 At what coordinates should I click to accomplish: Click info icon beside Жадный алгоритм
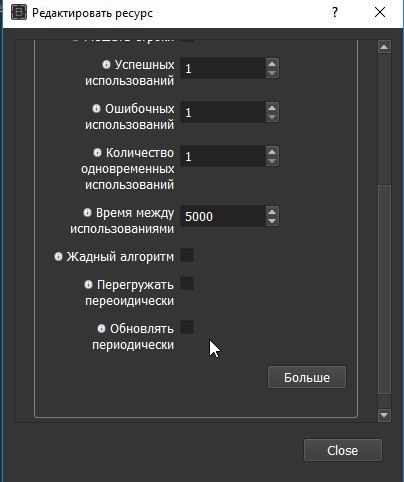tap(58, 256)
